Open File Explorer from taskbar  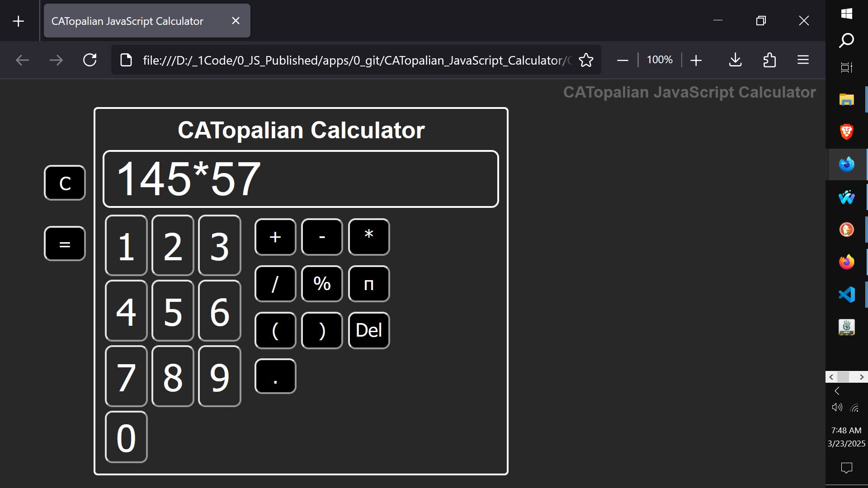847,99
